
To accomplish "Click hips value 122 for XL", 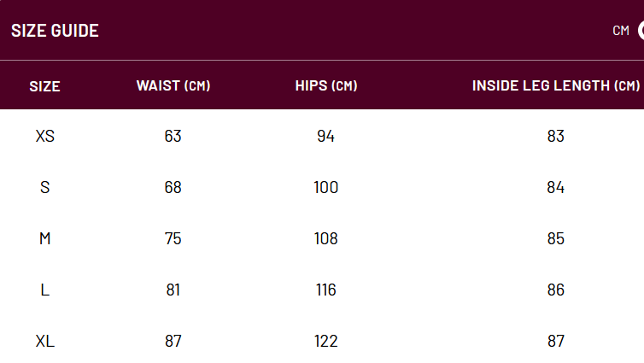I will coord(326,342).
